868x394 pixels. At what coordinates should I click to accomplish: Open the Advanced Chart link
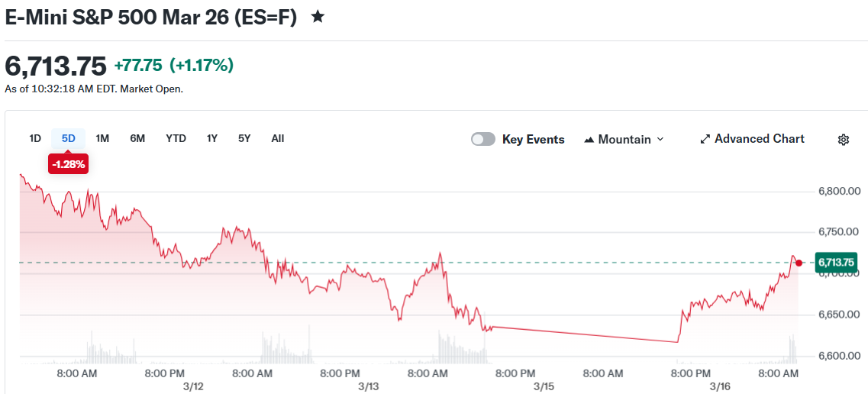[759, 139]
